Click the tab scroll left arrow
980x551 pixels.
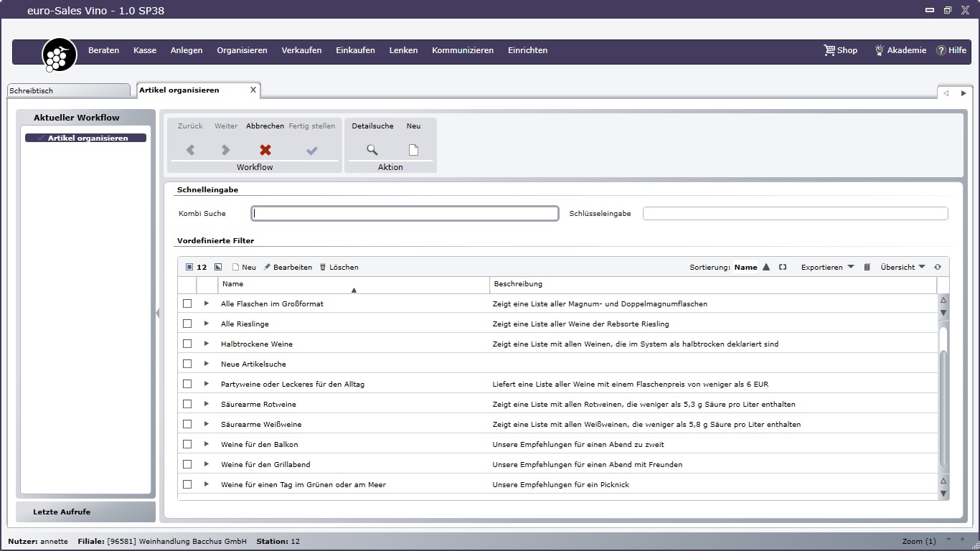tap(946, 93)
